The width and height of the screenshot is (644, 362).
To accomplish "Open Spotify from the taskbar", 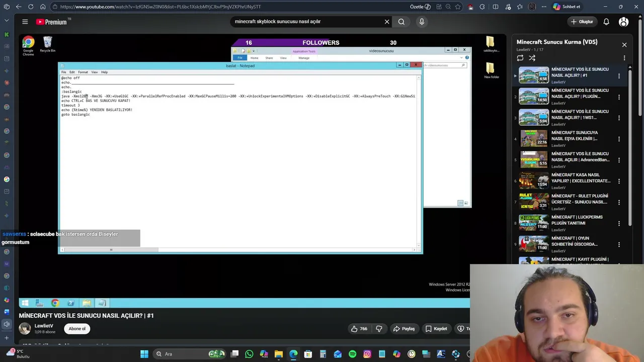I will (352, 354).
